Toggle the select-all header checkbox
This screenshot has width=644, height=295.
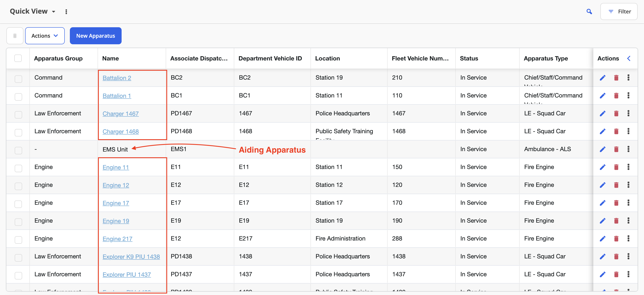pyautogui.click(x=18, y=59)
